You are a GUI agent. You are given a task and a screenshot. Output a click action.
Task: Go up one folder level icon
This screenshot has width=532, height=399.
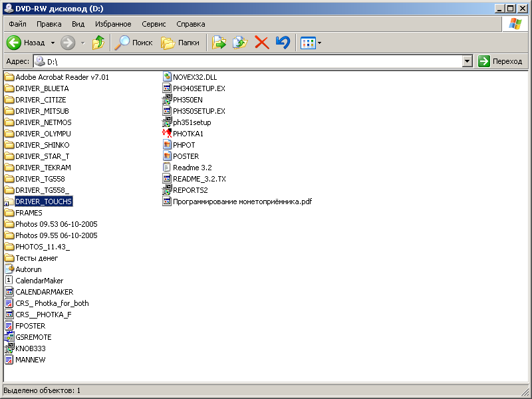[x=98, y=43]
